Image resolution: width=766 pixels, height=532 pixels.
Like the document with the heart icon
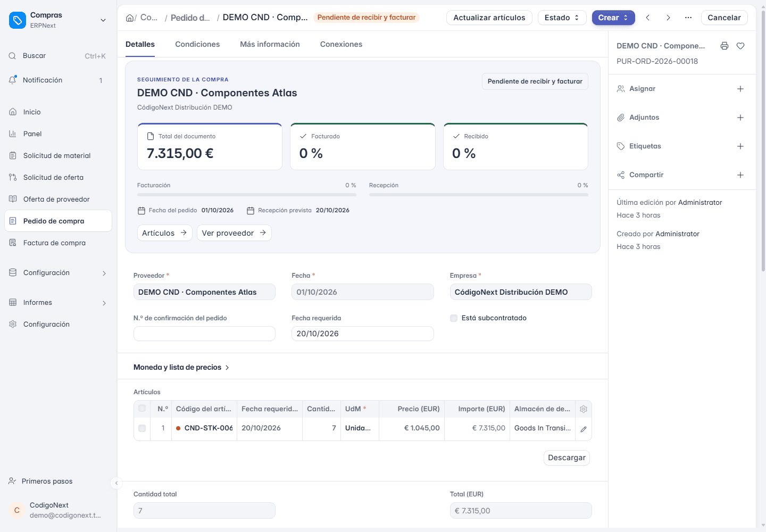pyautogui.click(x=740, y=46)
